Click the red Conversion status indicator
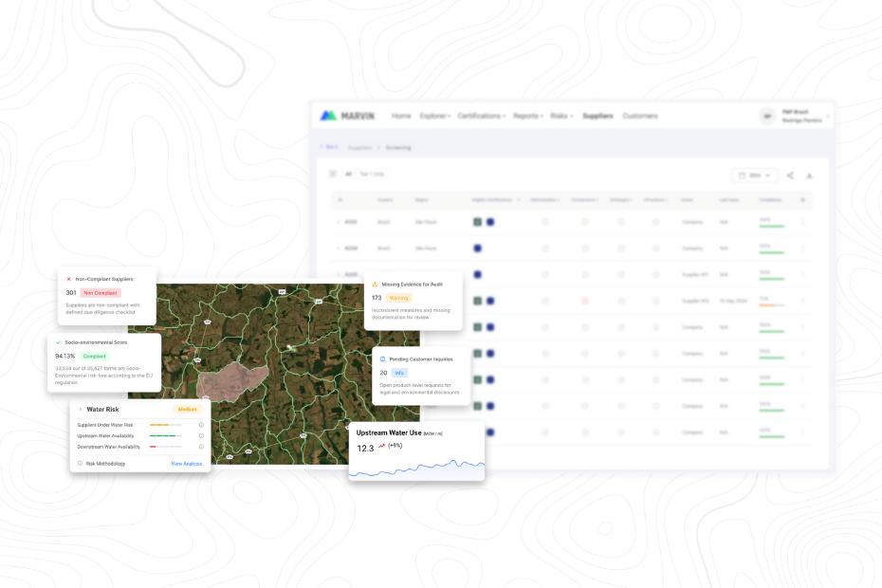This screenshot has height=588, width=882. pos(585,301)
